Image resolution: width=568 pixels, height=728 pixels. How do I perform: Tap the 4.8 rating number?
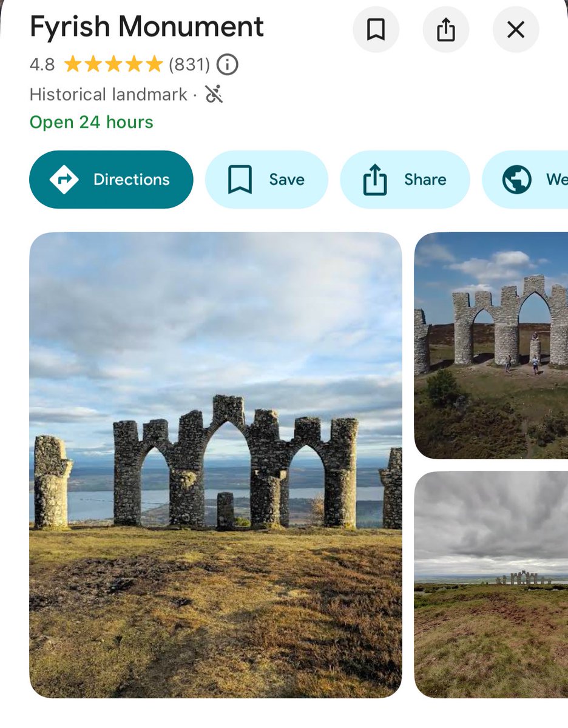click(x=42, y=64)
